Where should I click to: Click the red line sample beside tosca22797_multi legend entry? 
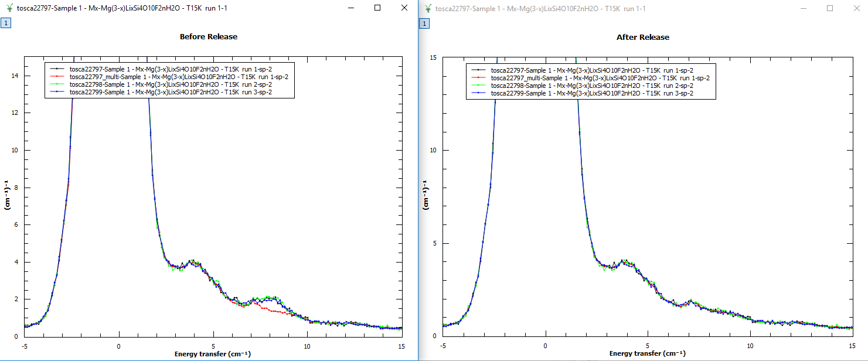pyautogui.click(x=57, y=77)
